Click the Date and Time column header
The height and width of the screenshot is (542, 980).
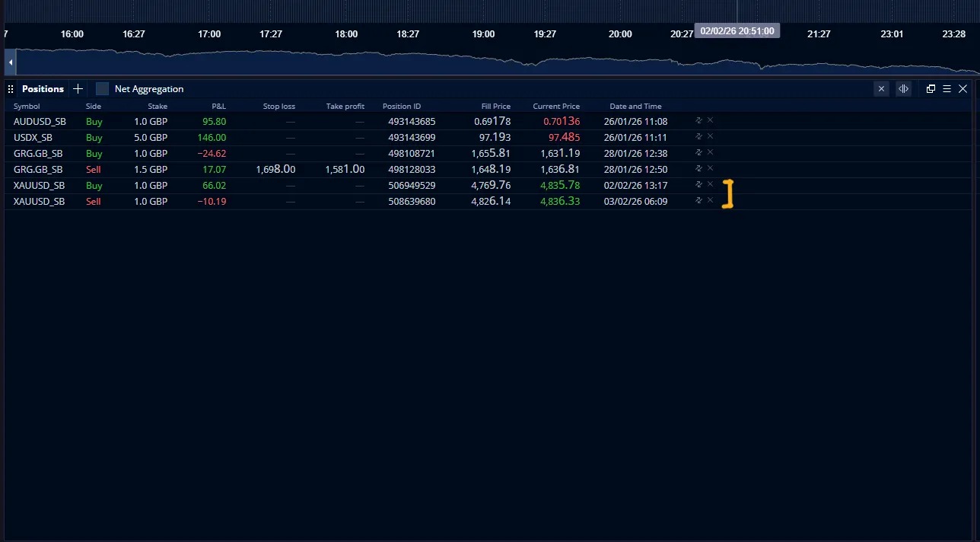tap(635, 107)
